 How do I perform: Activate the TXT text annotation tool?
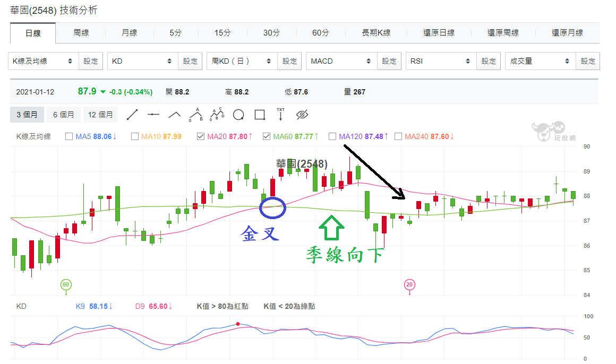tap(280, 114)
